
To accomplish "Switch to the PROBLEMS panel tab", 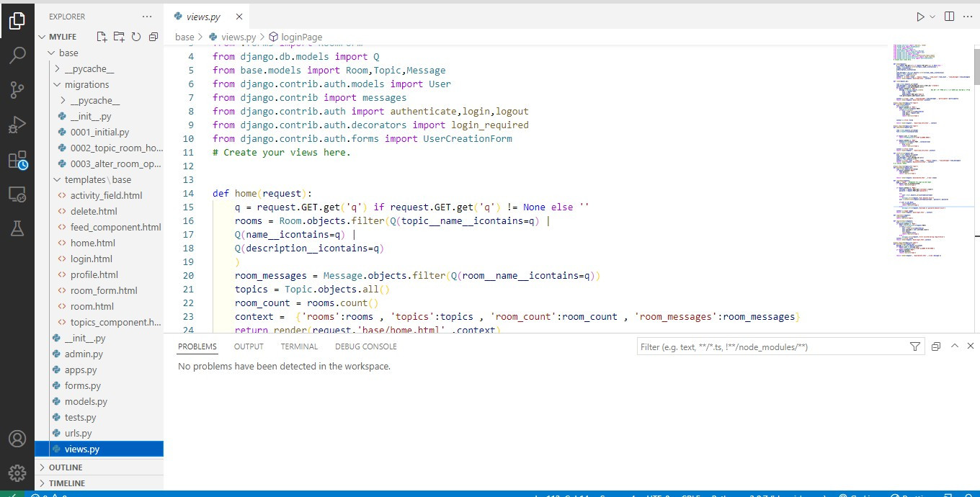I will click(197, 346).
